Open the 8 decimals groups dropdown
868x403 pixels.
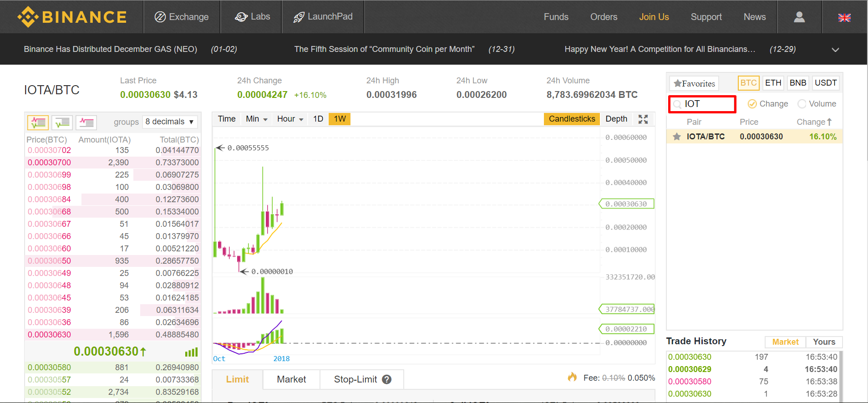point(170,122)
